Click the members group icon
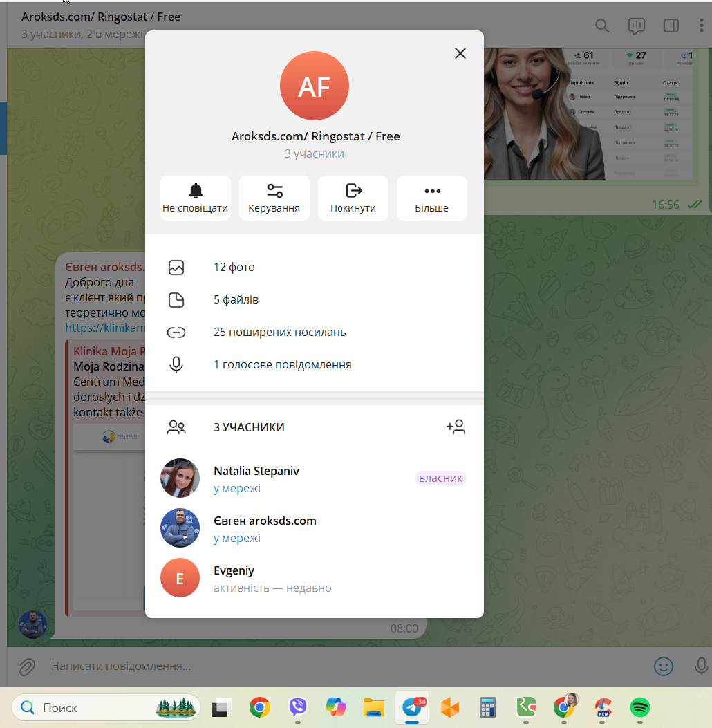Viewport: 712px width, 728px height. click(x=176, y=427)
